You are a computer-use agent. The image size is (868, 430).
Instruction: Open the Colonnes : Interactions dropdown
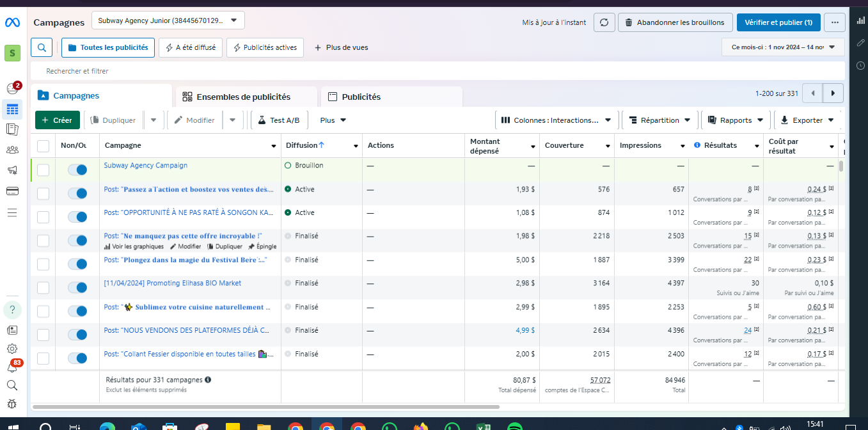(x=556, y=120)
